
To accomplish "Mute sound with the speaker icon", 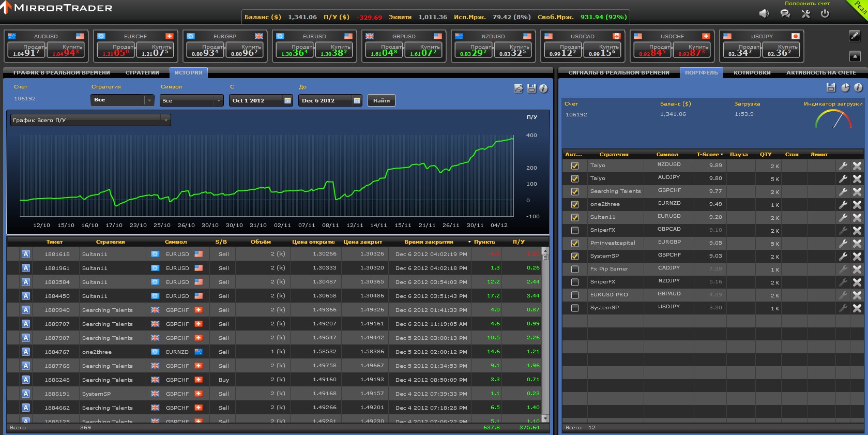I will point(764,14).
